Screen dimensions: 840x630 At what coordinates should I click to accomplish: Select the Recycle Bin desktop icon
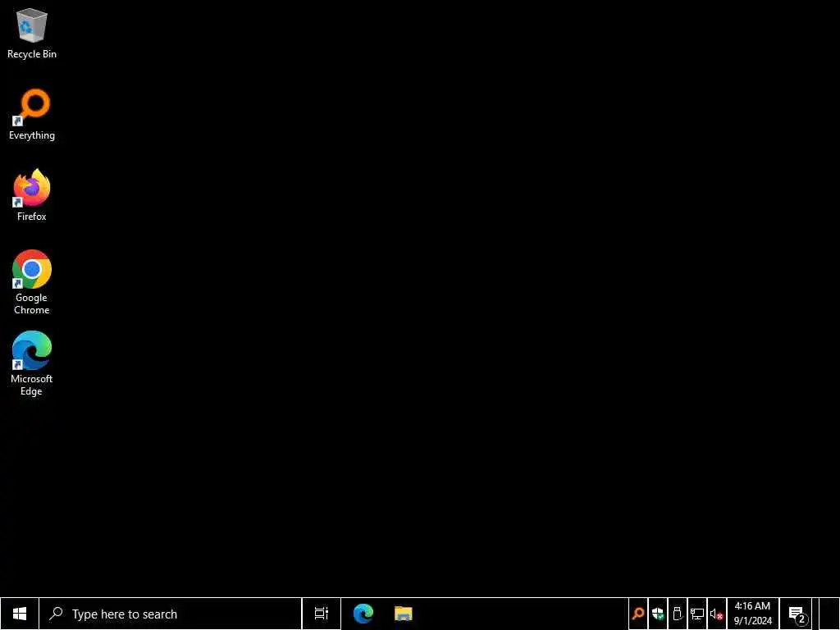(32, 33)
